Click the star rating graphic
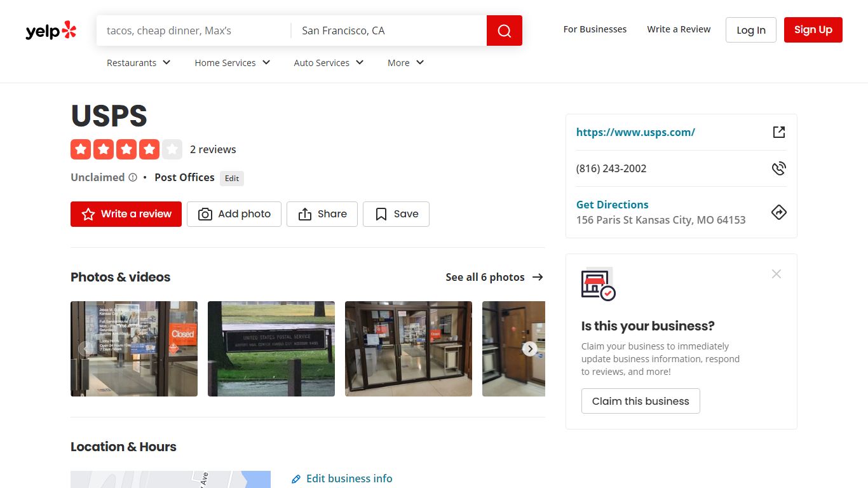Viewport: 868px width, 488px height. (x=126, y=149)
